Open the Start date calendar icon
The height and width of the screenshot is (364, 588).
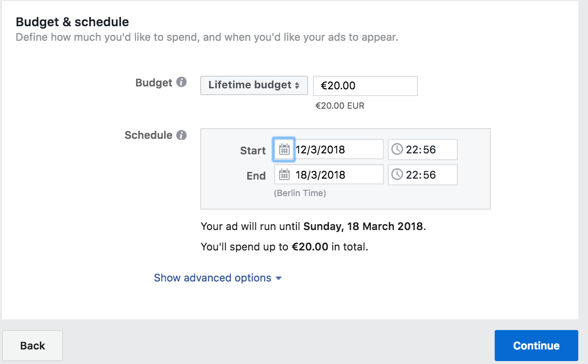[x=284, y=149]
